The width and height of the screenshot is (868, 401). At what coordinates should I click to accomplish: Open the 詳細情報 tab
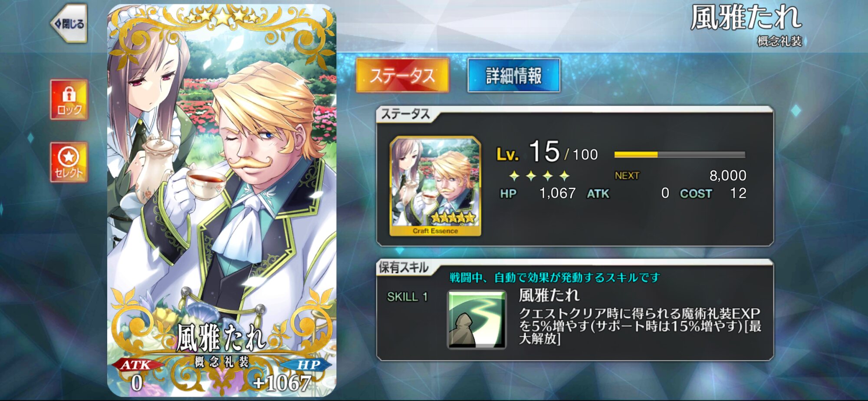click(514, 75)
